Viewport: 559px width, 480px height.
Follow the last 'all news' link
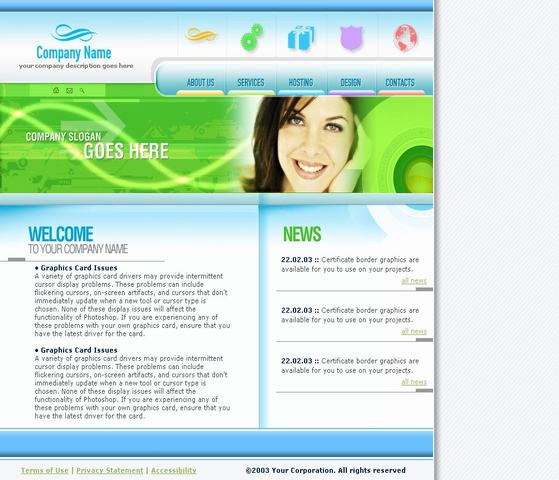click(414, 382)
